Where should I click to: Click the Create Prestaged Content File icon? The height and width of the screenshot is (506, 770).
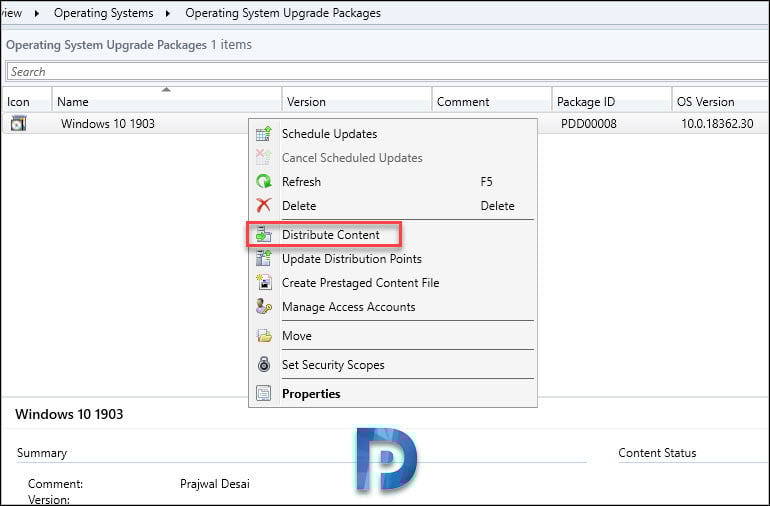coord(264,282)
